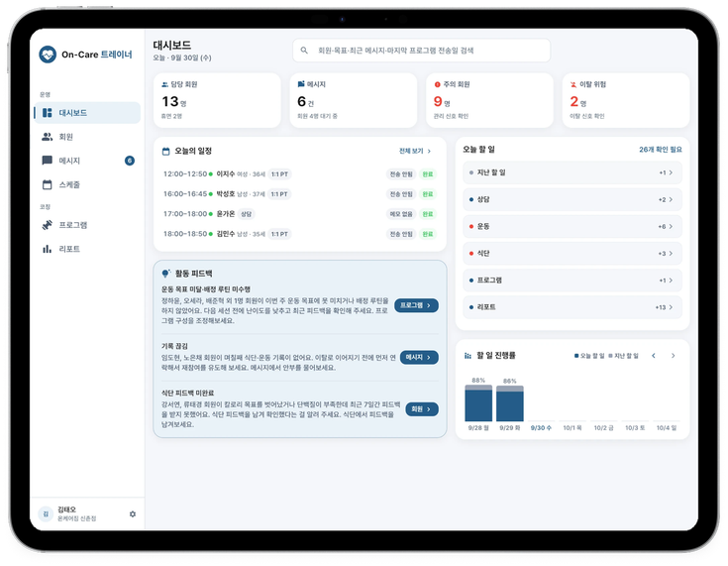Open the 메시지 sidebar item
Viewport: 728px width, 566px height.
point(87,161)
